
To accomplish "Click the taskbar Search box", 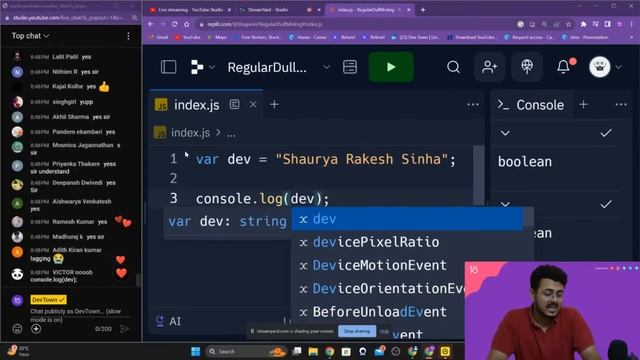I will [x=245, y=351].
